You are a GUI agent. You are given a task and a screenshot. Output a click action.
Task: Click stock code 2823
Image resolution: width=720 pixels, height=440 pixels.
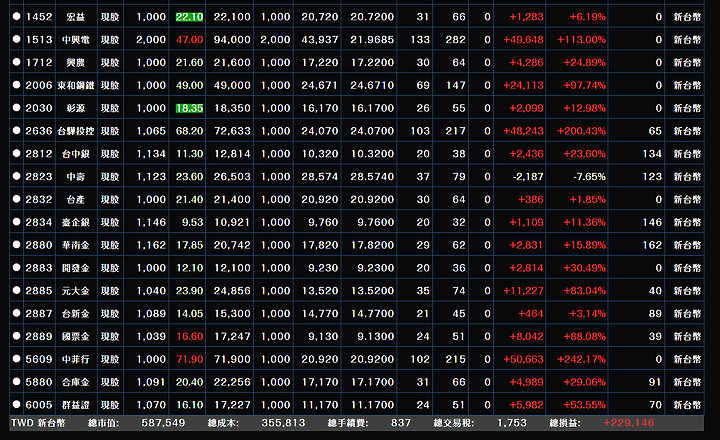click(39, 177)
